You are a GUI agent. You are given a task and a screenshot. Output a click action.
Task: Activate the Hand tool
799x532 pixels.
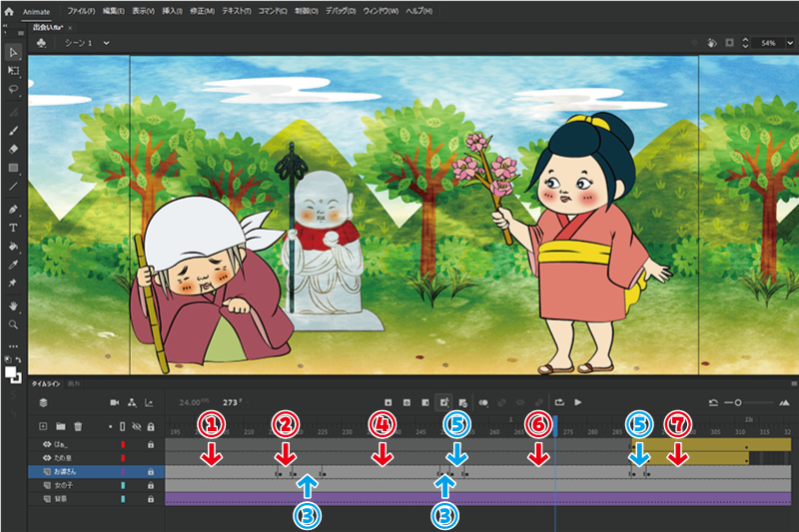coord(13,305)
